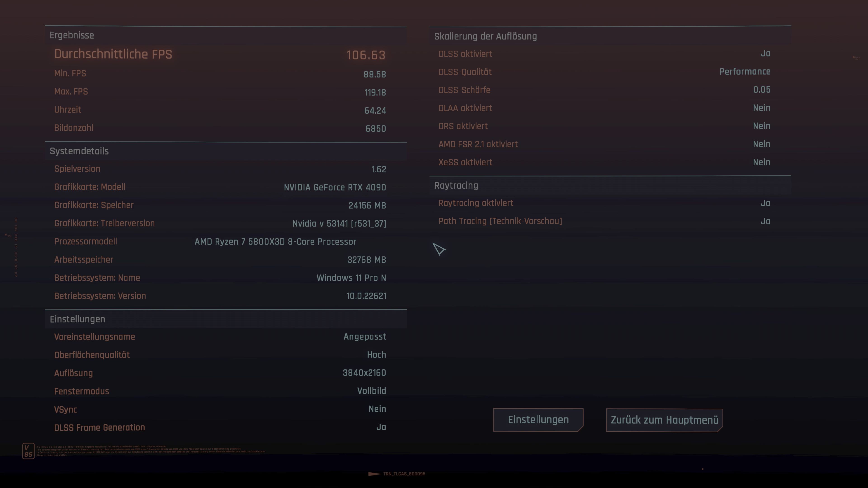The height and width of the screenshot is (488, 868).
Task: Click the Skalierung der Auflösung header
Action: coord(485,36)
